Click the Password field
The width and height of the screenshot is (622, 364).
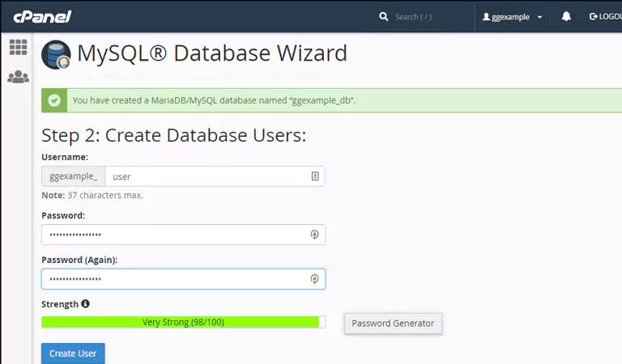click(x=174, y=235)
